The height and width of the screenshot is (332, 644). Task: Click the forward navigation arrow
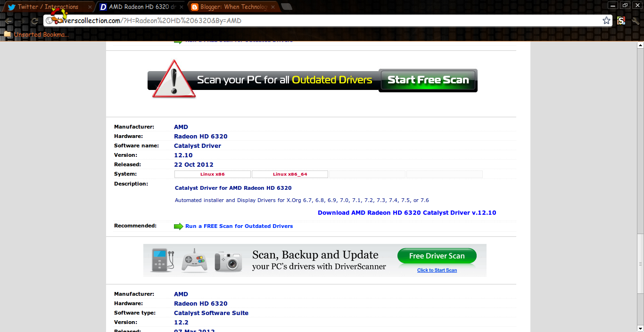tap(21, 21)
